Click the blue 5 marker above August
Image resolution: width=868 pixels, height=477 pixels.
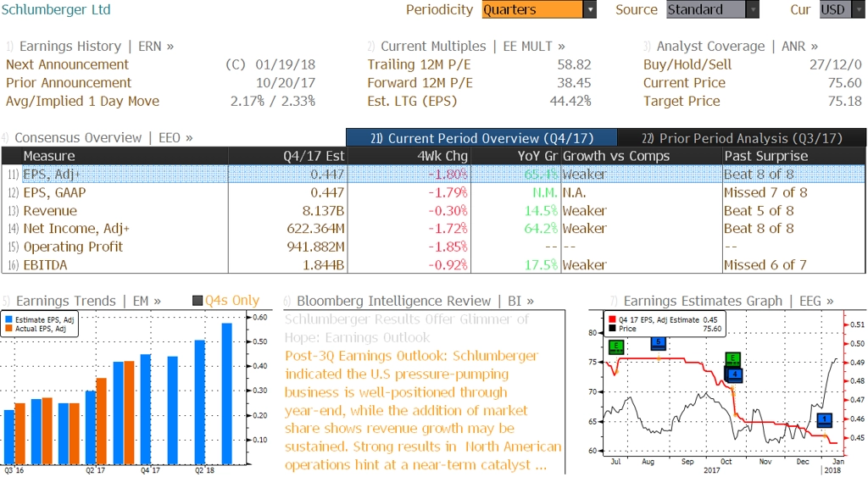click(x=658, y=342)
